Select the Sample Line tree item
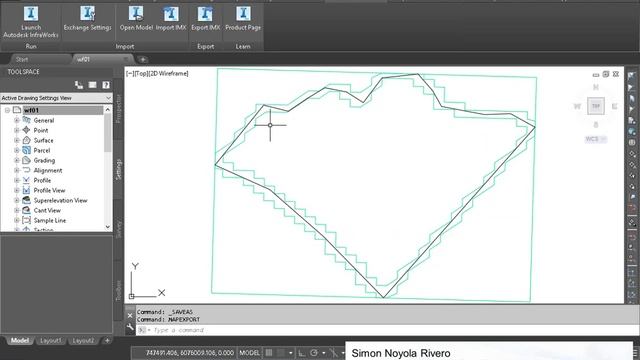The height and width of the screenshot is (360, 640). pyautogui.click(x=49, y=220)
